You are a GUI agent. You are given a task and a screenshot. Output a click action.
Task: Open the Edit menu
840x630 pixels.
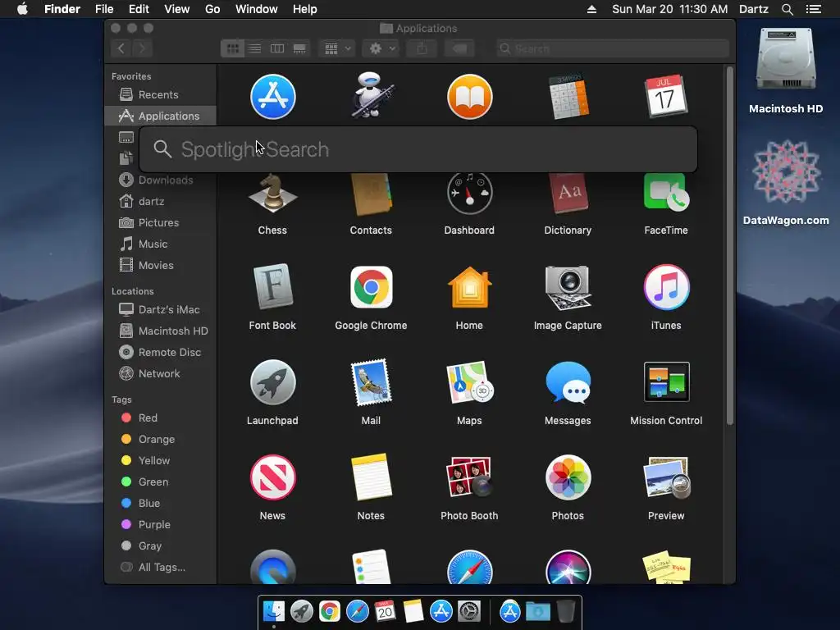coord(139,9)
